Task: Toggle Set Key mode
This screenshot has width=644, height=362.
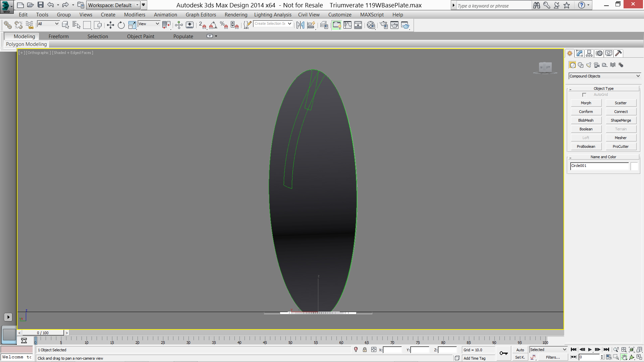Action: pos(520,357)
